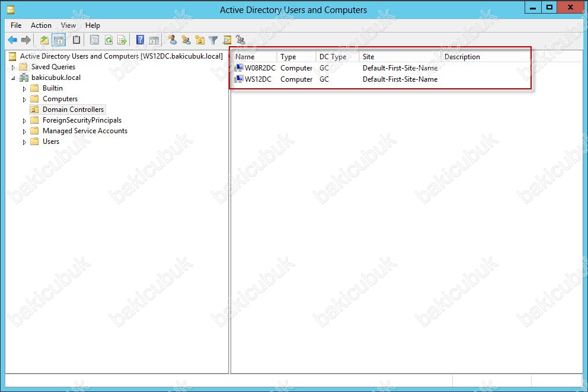Click Default-First-Site-Name in the W08R2DC row
Viewport: 588px width, 392px height.
[400, 68]
